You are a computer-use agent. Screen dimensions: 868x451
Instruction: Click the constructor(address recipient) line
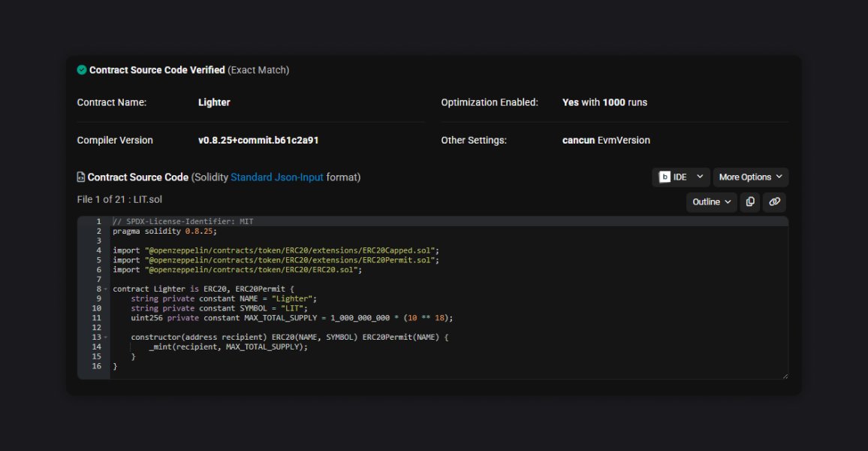click(x=290, y=337)
